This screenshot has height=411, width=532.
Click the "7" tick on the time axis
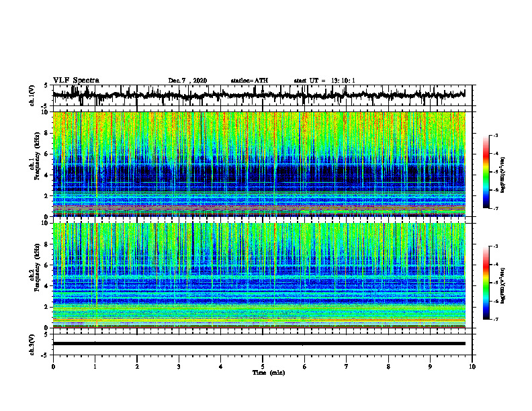[x=347, y=367]
